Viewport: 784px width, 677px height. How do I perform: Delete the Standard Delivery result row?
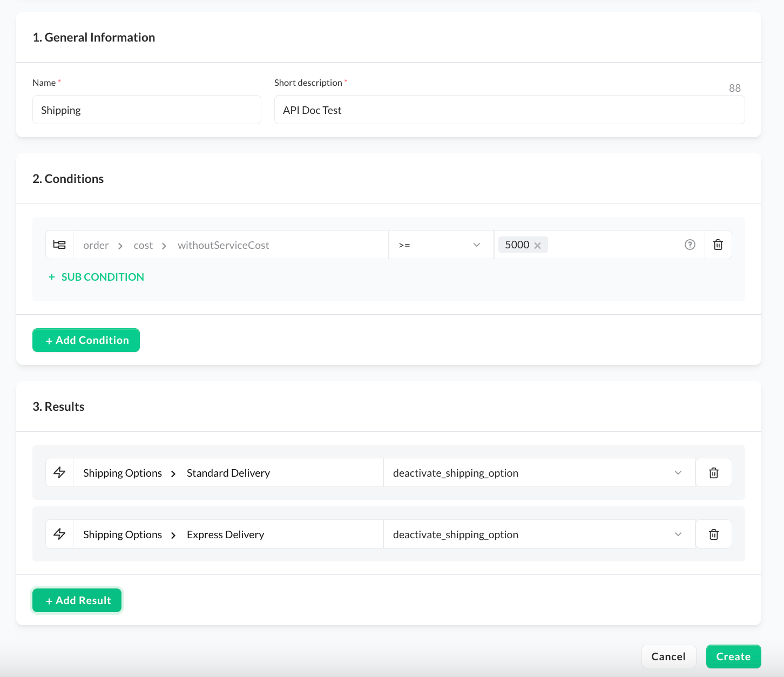pyautogui.click(x=713, y=473)
